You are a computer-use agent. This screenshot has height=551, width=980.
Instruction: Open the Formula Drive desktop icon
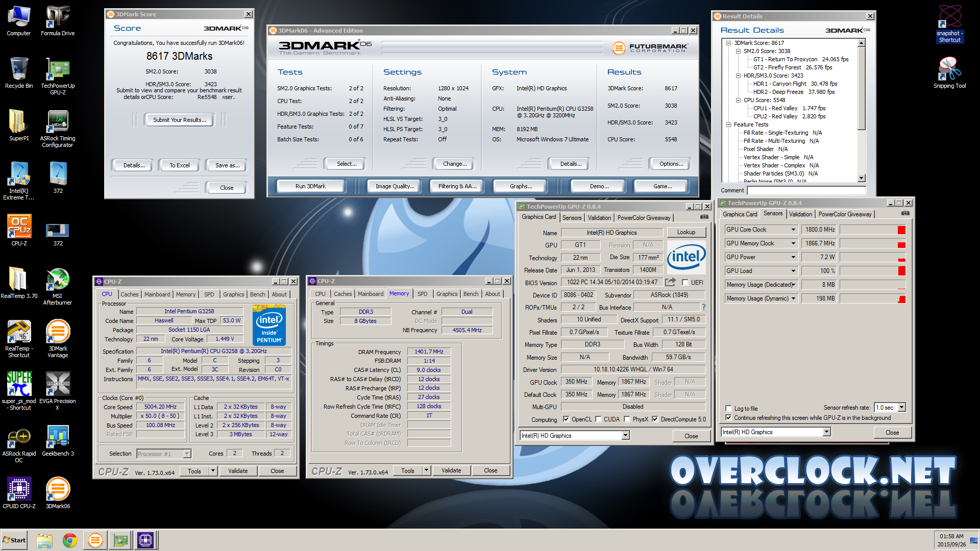click(58, 21)
